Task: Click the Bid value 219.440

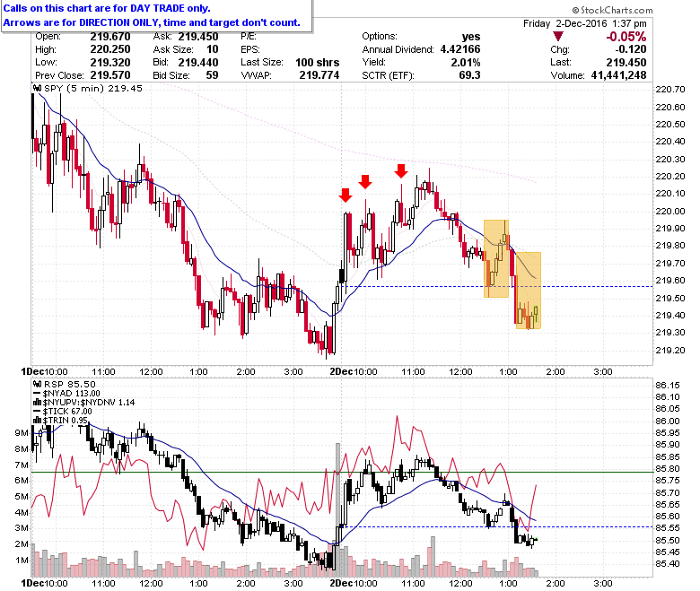Action: [x=198, y=63]
